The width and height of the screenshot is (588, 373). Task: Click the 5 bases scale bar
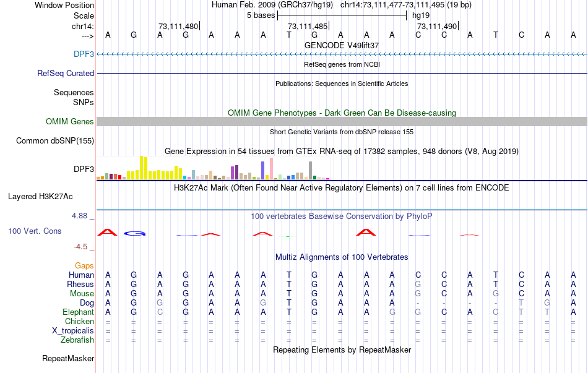tap(342, 15)
